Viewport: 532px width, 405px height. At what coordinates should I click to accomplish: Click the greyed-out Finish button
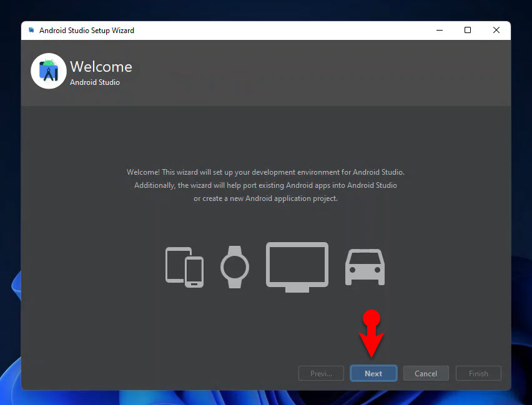[x=478, y=373]
